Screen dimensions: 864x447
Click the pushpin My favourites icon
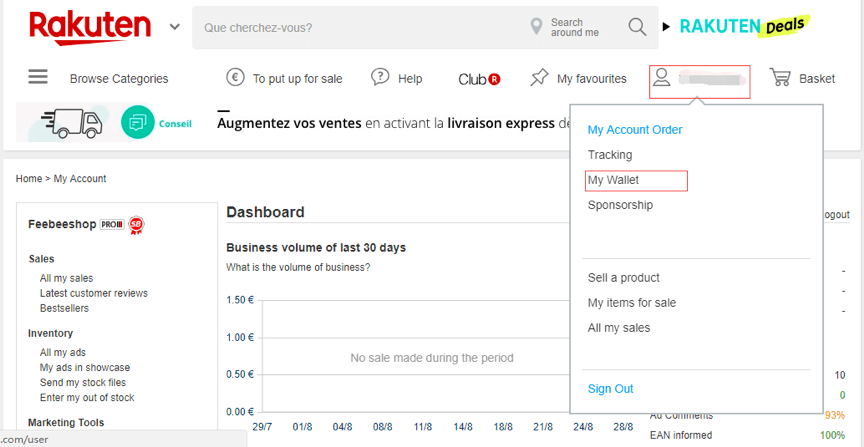click(540, 78)
